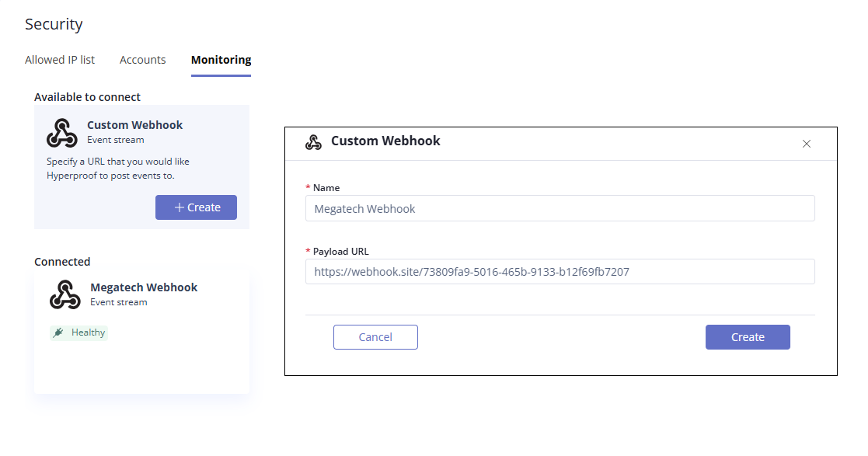The image size is (868, 456).
Task: Open the Megatech Webhook title
Action: click(x=144, y=287)
